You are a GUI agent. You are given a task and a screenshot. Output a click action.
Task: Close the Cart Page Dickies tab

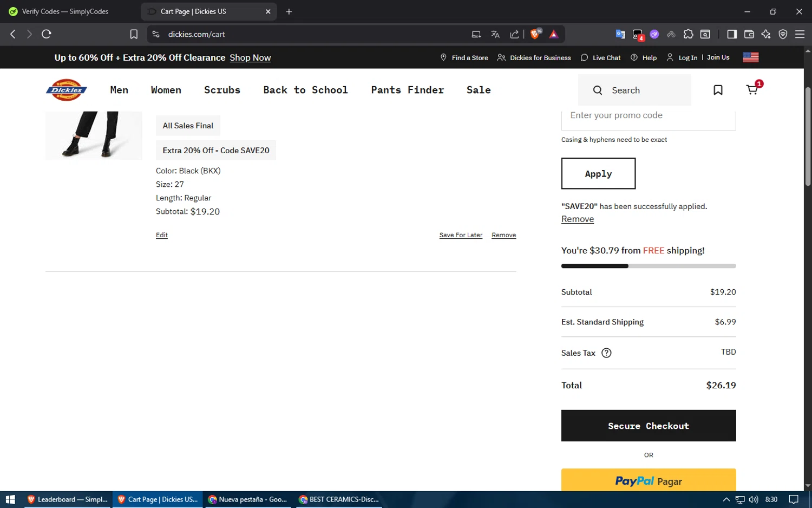pos(268,11)
